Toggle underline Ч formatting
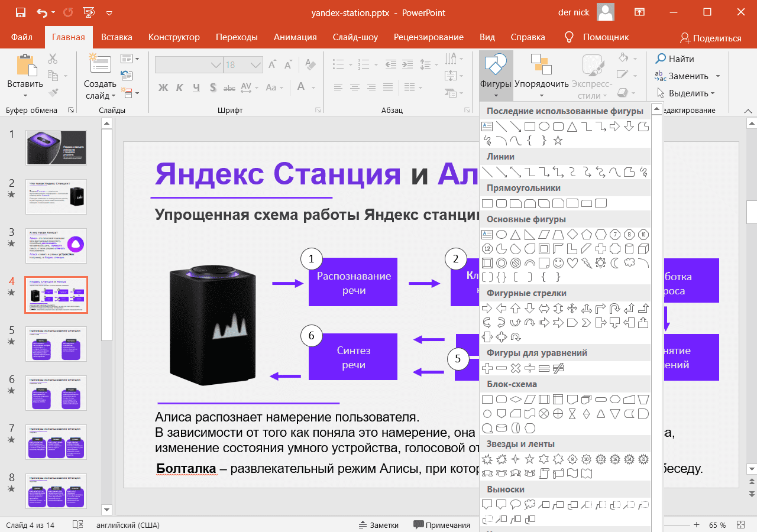 (196, 87)
